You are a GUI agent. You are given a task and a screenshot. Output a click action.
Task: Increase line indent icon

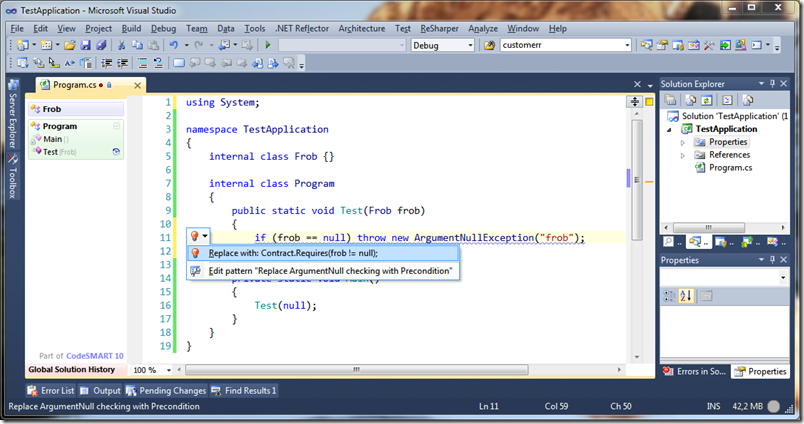click(x=123, y=63)
